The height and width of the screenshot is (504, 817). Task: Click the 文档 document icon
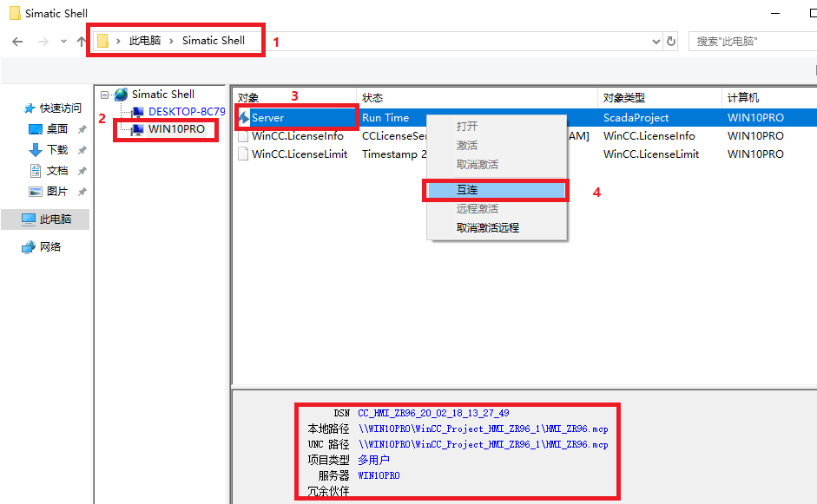[35, 171]
